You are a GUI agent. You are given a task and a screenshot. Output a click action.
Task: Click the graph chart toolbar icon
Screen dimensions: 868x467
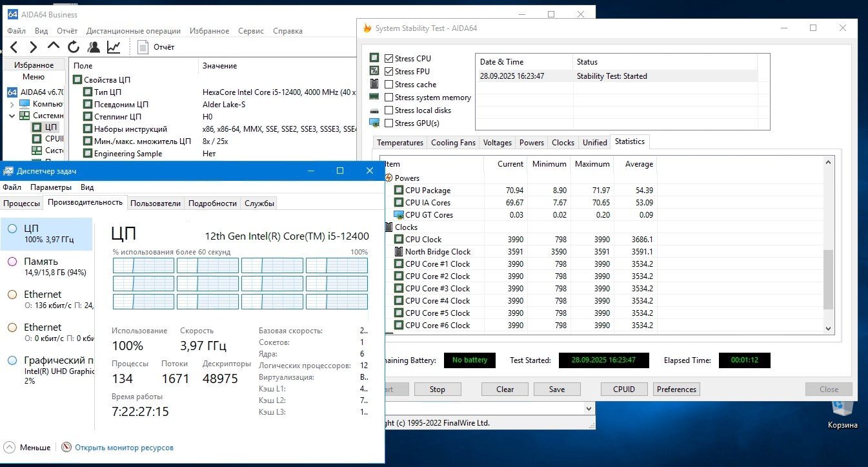click(x=114, y=47)
